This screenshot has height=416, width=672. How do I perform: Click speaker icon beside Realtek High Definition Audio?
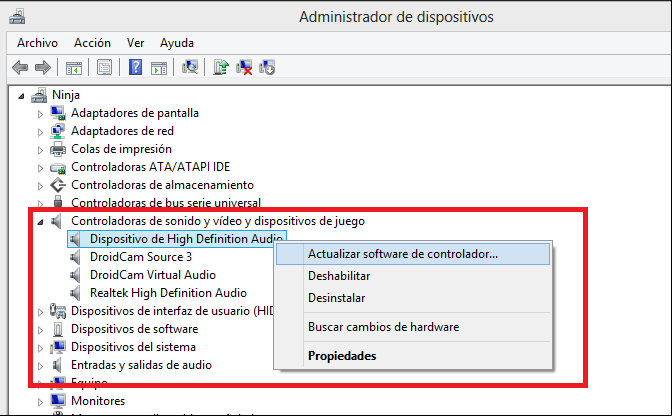(76, 293)
